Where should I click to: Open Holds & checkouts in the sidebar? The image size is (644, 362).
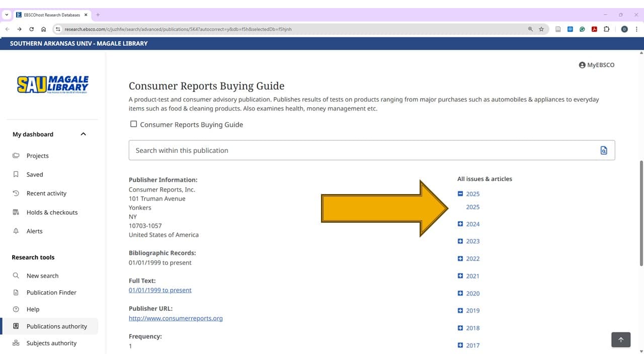click(x=52, y=213)
